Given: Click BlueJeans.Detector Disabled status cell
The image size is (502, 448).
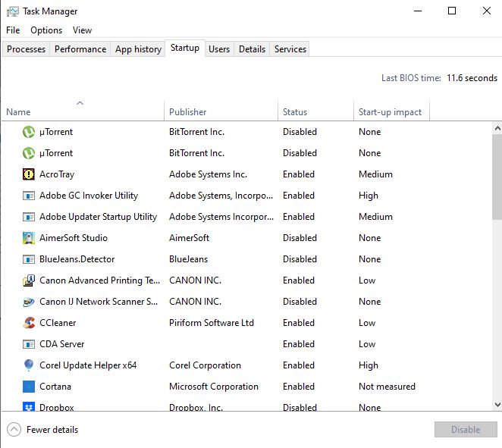Looking at the screenshot, I should (x=300, y=259).
